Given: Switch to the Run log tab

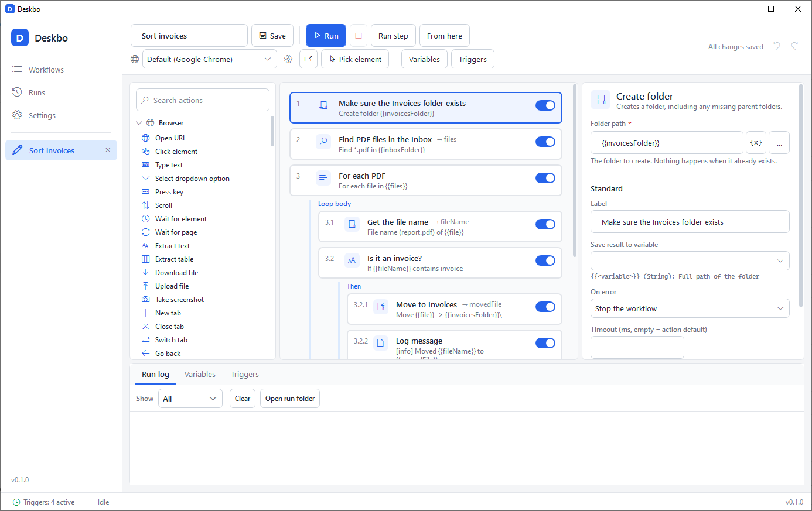Looking at the screenshot, I should tap(155, 375).
